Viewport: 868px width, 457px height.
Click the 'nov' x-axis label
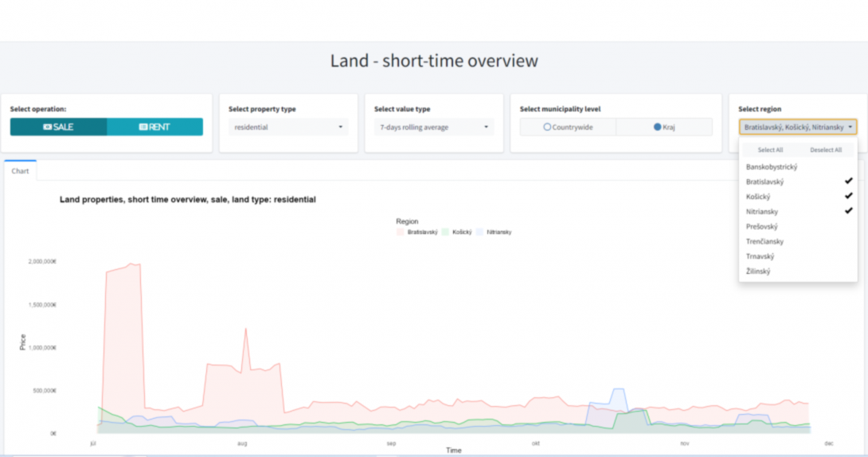tap(685, 443)
